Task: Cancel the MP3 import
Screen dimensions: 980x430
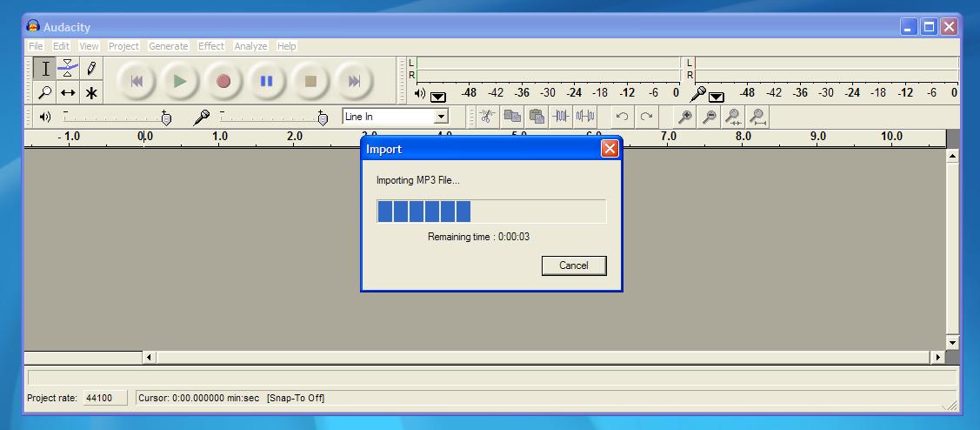Action: 574,265
